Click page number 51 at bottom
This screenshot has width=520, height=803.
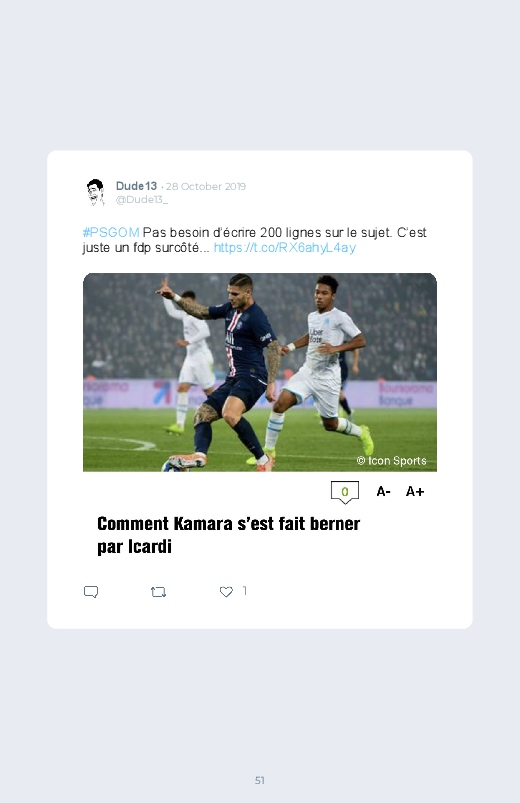(260, 780)
